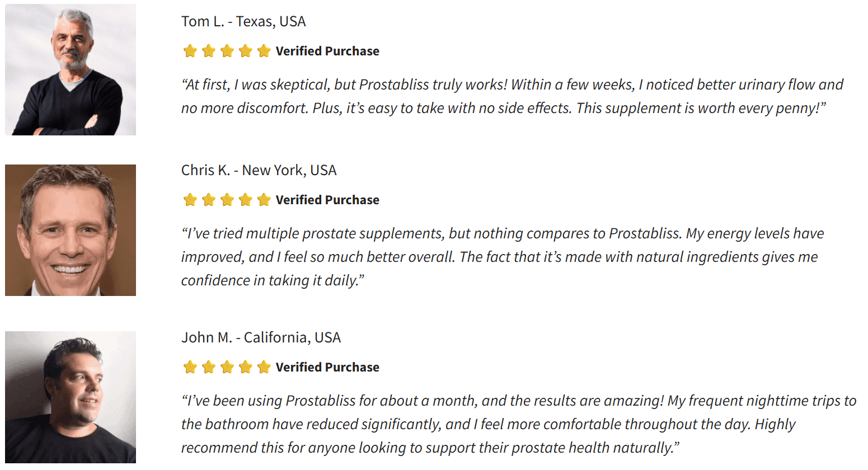
Task: Click the reviewer name John M. - California, USA
Action: click(261, 337)
